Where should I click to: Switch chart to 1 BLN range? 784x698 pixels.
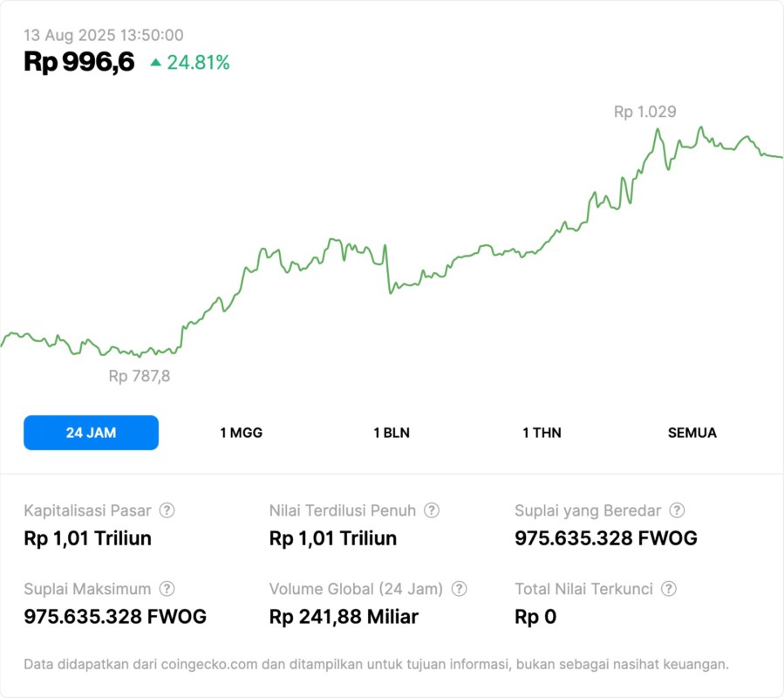[392, 433]
